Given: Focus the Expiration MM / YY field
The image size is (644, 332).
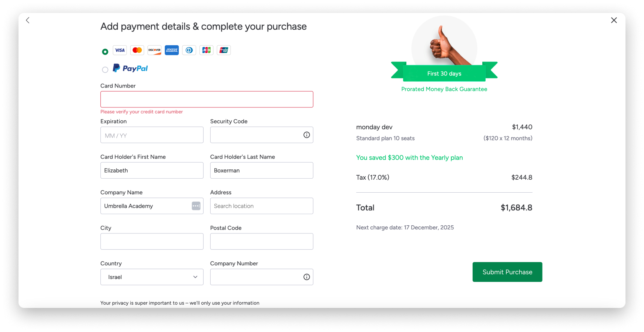Looking at the screenshot, I should (x=152, y=135).
